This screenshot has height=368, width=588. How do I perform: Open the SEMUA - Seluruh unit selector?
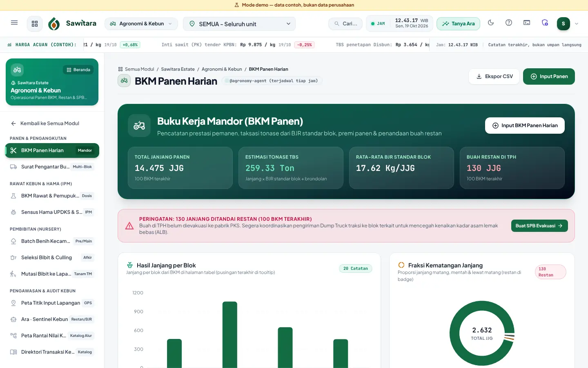239,24
